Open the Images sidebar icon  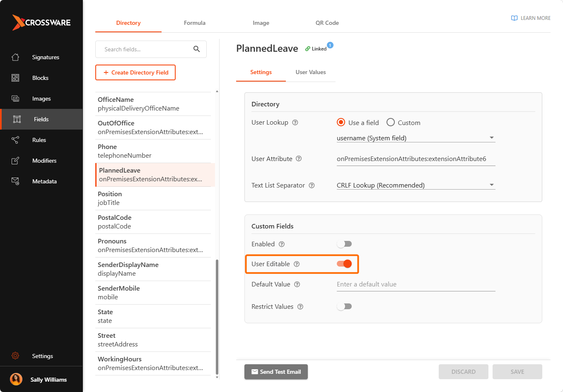(15, 99)
